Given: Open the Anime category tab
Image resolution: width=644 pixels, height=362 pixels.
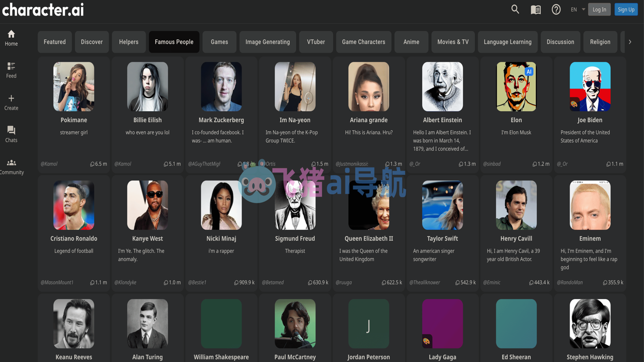Looking at the screenshot, I should pyautogui.click(x=412, y=42).
